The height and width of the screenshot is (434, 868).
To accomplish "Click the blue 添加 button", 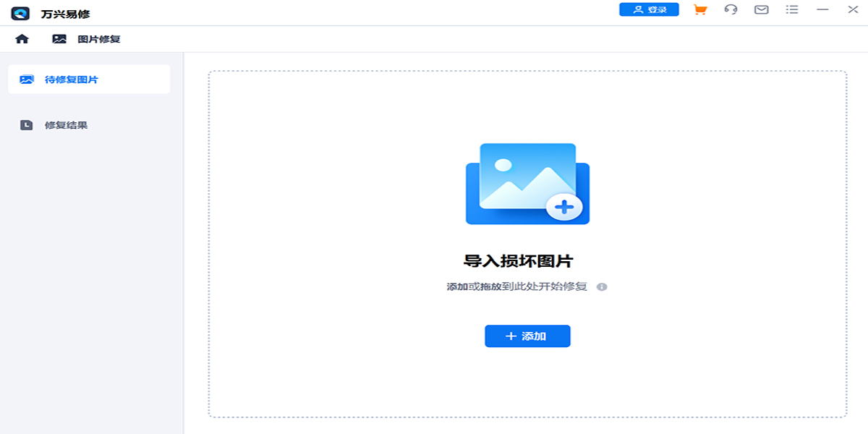I will pyautogui.click(x=527, y=336).
